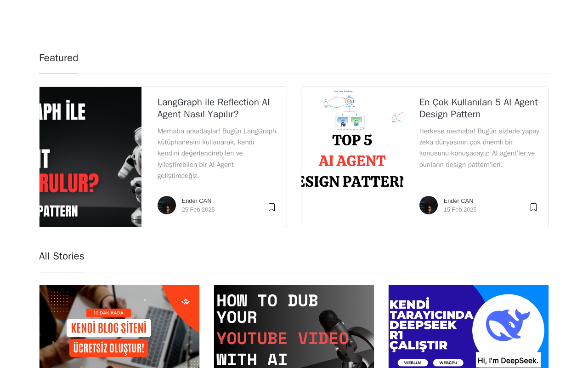Open the DeepSeek R1 Çalıştır story image

[x=469, y=327]
